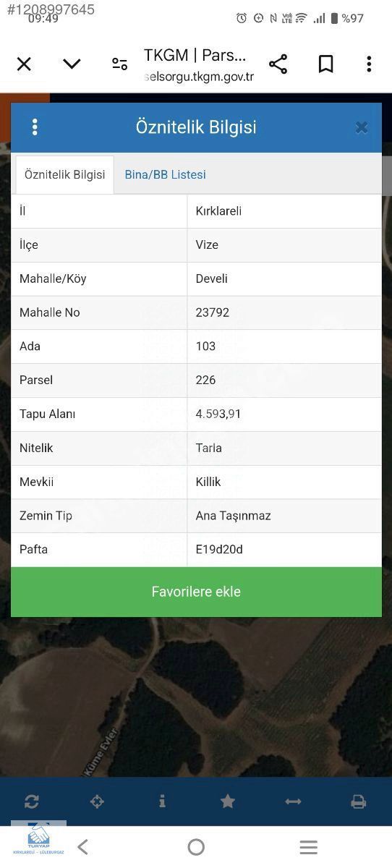392x868 pixels.
Task: Open the info icon in bottom toolbar
Action: [162, 801]
